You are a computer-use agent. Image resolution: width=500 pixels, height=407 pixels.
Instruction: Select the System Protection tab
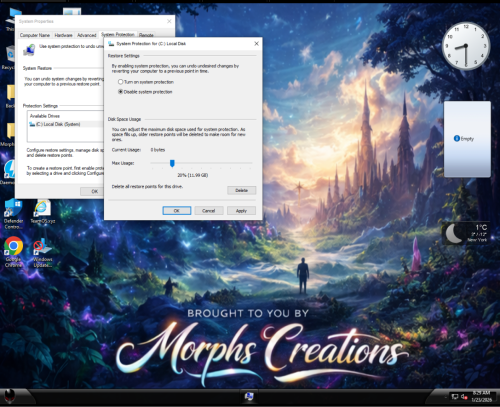click(118, 34)
